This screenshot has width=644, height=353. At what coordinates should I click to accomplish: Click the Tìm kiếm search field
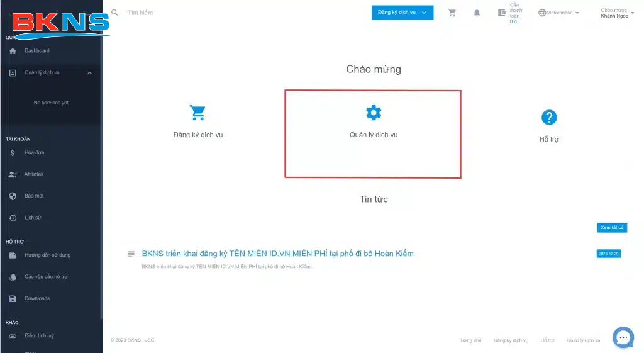coord(189,13)
